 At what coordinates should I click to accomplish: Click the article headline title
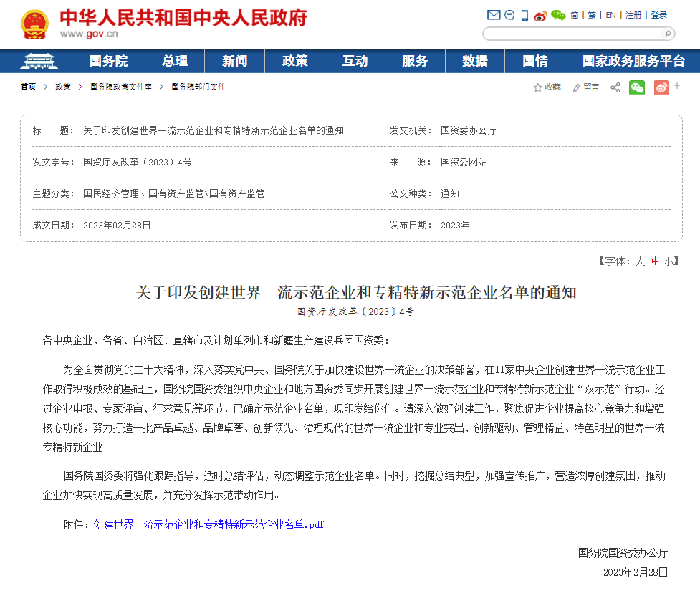click(356, 293)
